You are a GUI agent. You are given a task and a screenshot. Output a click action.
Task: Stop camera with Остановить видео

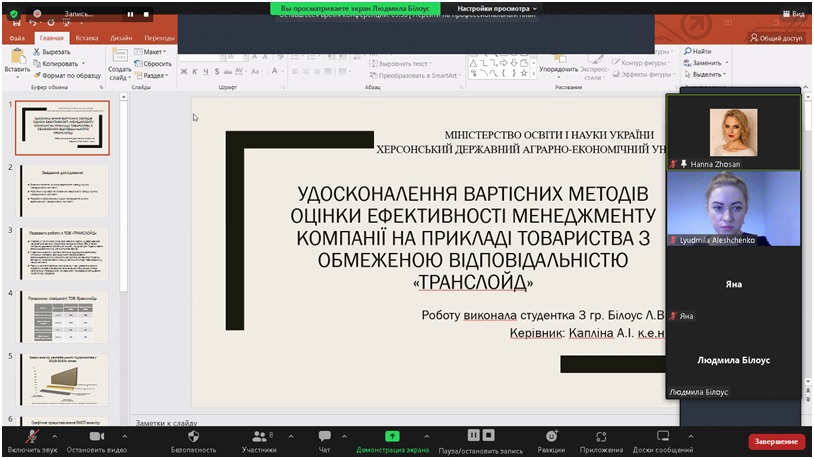[x=97, y=441]
